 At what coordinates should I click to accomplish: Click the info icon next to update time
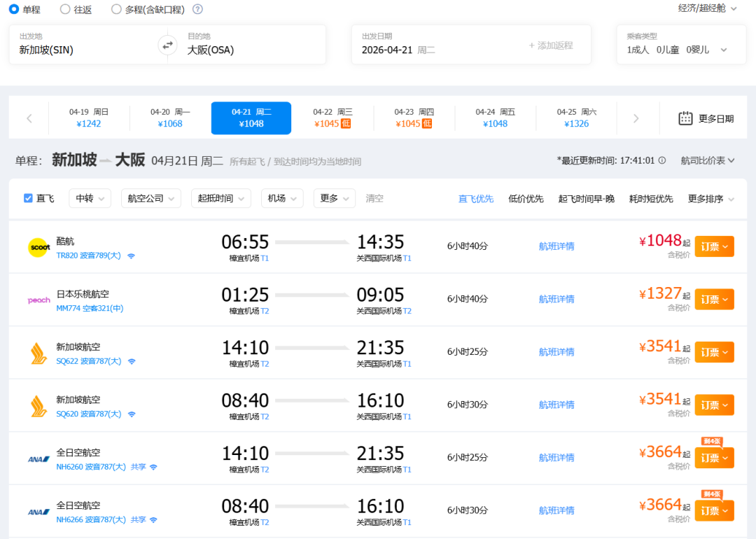(662, 160)
